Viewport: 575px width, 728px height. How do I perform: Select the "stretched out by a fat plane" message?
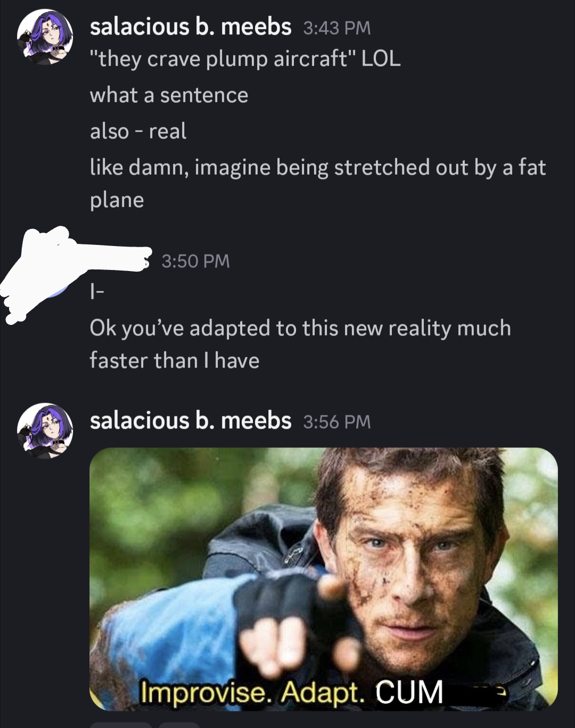pos(318,184)
